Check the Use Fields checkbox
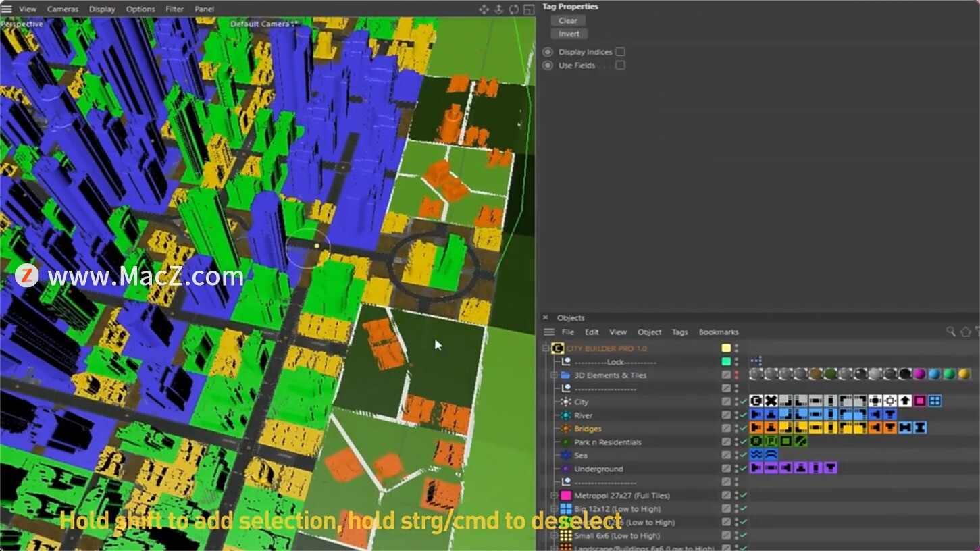Screen dimensions: 980x551 pos(619,65)
